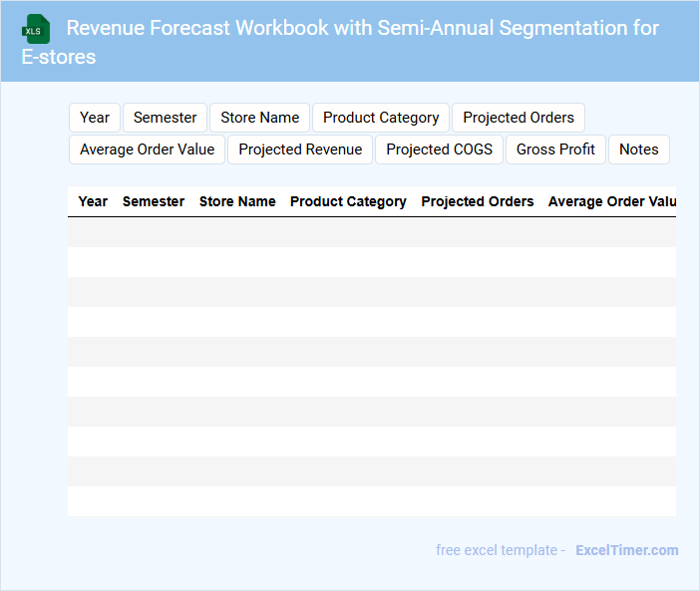Screen dimensions: 700x591
Task: Open the ExcelTimer.com link
Action: click(626, 550)
